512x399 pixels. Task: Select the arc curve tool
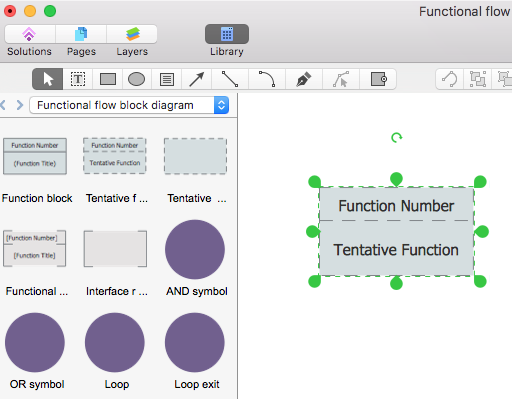[267, 79]
